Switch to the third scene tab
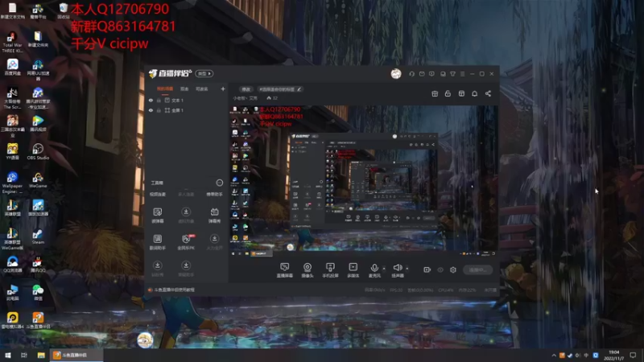Image resolution: width=644 pixels, height=362 pixels. click(202, 89)
